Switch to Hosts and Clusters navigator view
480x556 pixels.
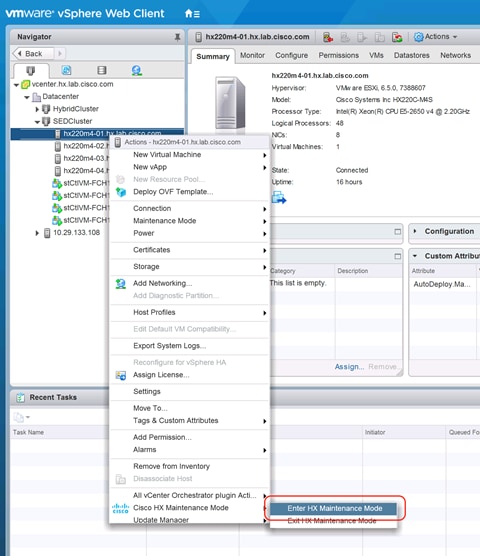coord(30,71)
